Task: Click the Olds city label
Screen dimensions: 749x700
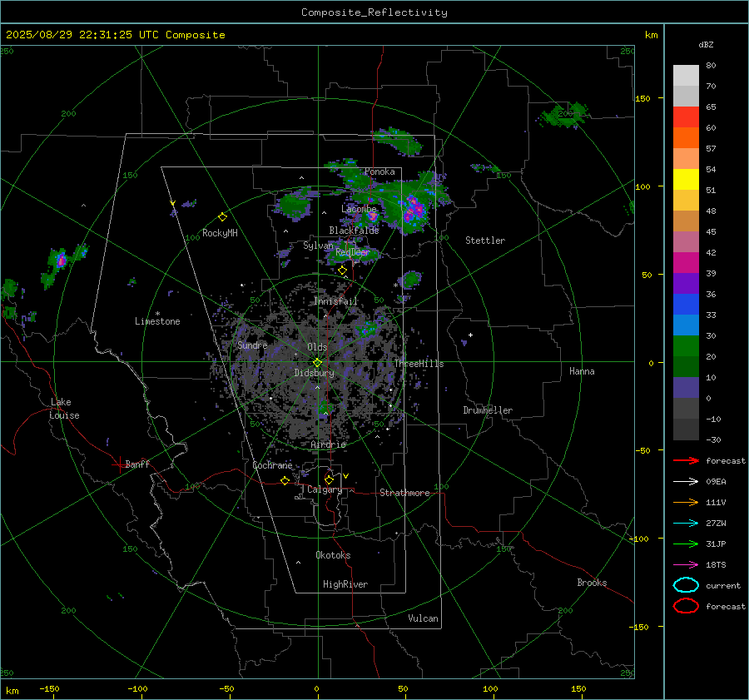Action: pos(317,347)
